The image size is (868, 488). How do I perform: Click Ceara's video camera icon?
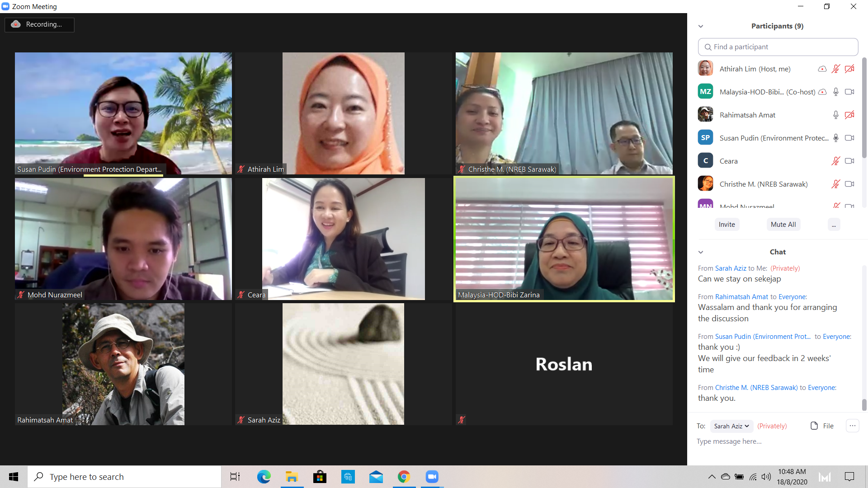(x=849, y=161)
